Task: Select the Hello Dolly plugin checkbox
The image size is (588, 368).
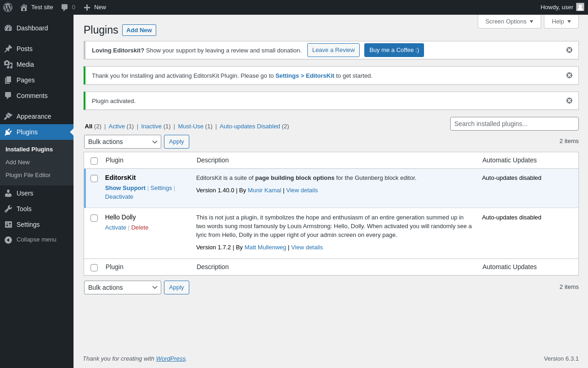Action: coord(94,218)
